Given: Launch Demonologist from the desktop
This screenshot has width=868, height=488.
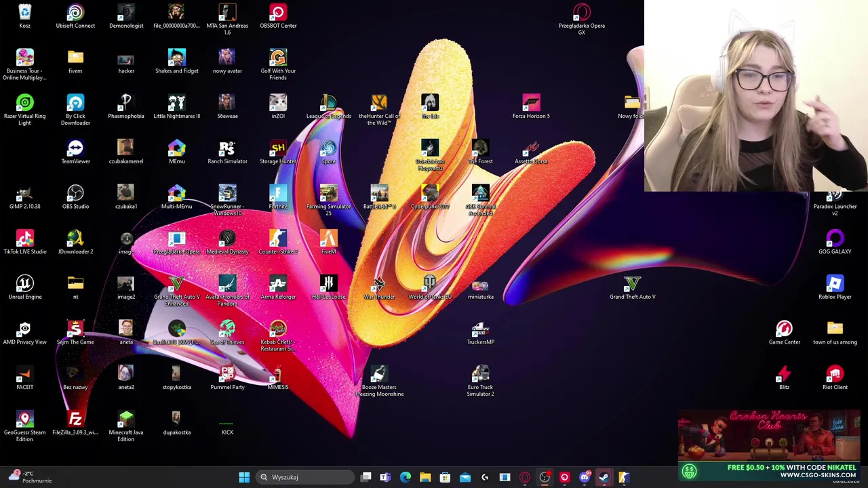Looking at the screenshot, I should coord(126,17).
